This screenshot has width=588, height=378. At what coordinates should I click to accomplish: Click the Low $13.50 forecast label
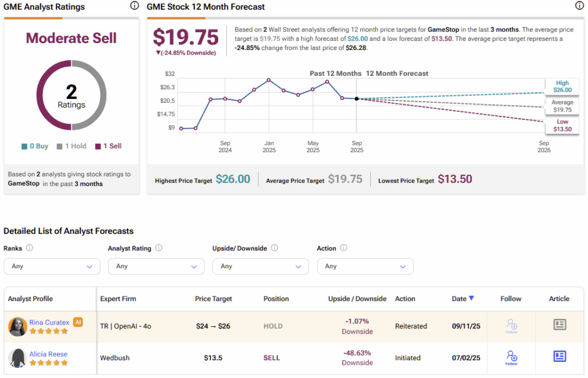click(562, 126)
